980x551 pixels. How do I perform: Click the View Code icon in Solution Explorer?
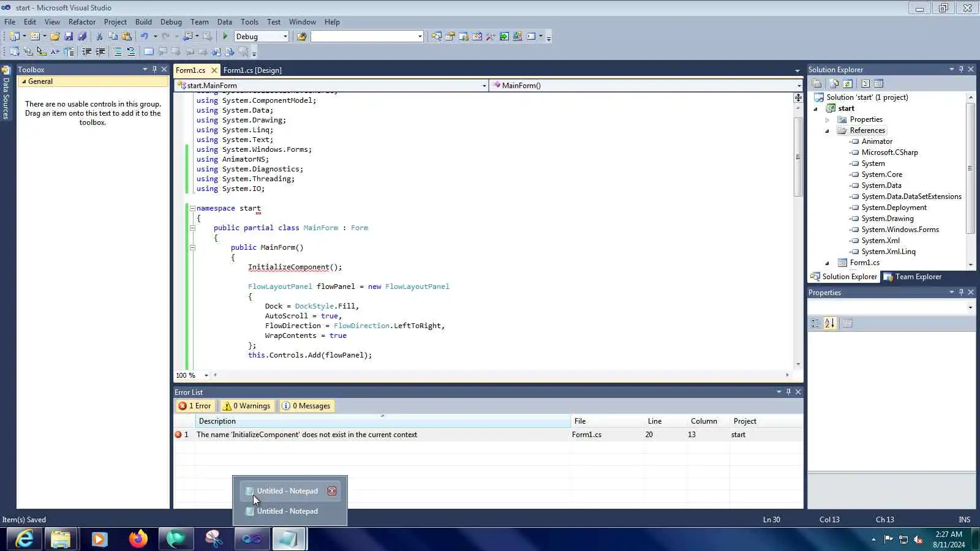tap(865, 84)
